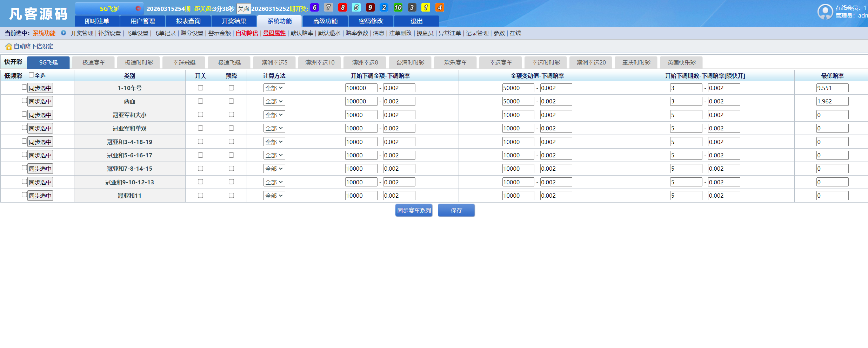Viewport: 868px width, 348px height.
Task: Click the red lottery ball number 8
Action: (342, 7)
